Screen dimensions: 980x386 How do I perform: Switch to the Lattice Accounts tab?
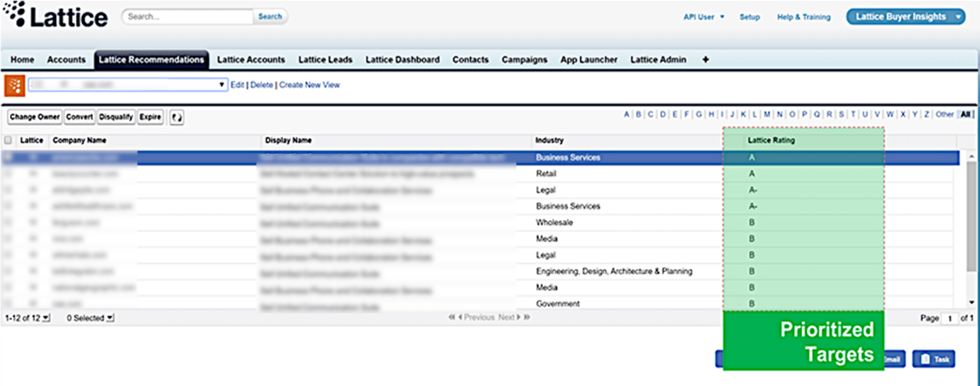251,59
